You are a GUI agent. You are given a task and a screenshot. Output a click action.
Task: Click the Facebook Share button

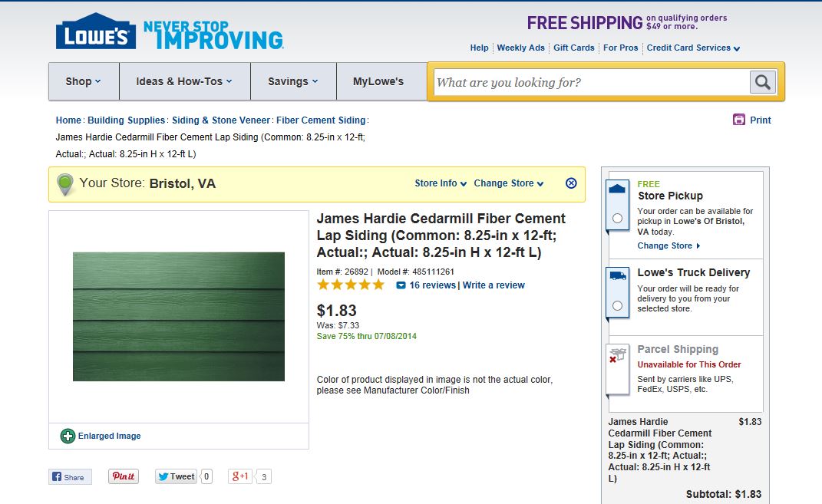70,476
